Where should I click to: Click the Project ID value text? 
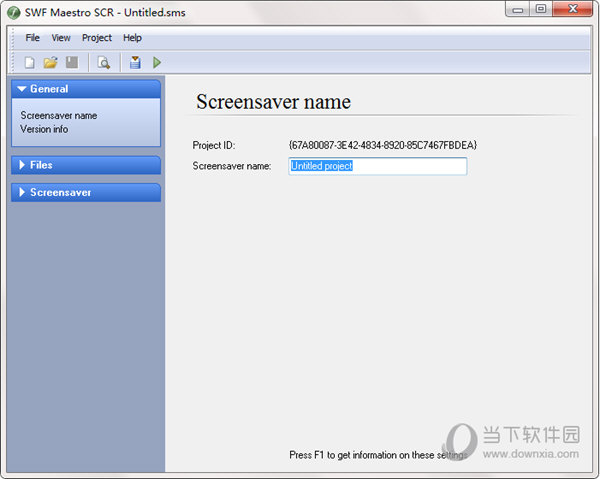[x=383, y=145]
